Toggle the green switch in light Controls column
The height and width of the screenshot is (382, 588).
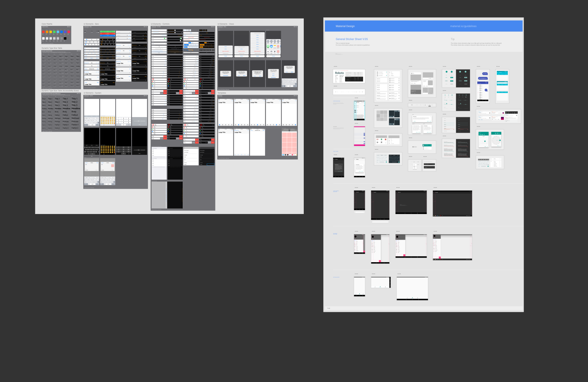pyautogui.click(x=165, y=38)
